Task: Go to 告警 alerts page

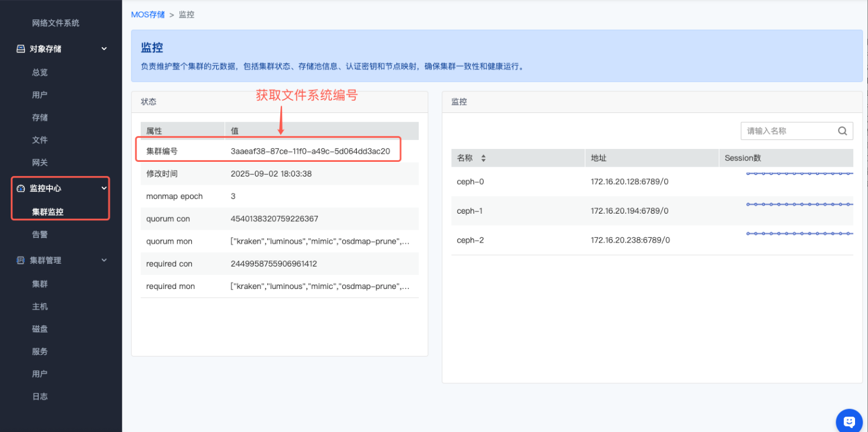Action: click(40, 234)
